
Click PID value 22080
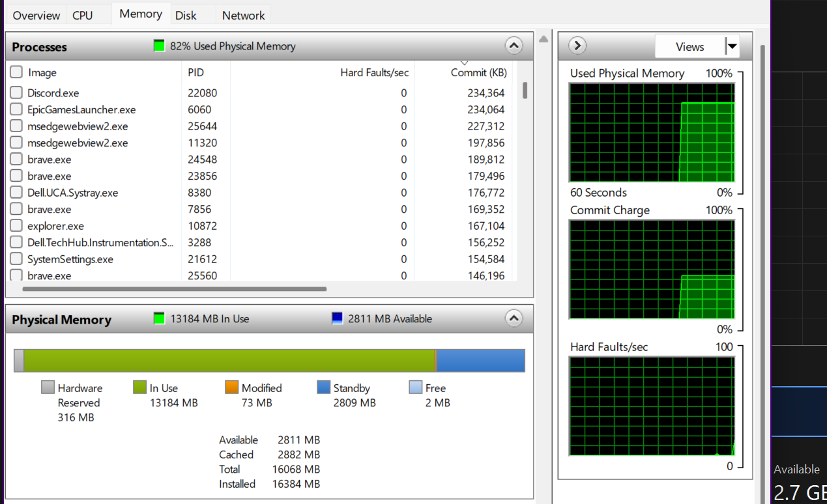point(202,93)
